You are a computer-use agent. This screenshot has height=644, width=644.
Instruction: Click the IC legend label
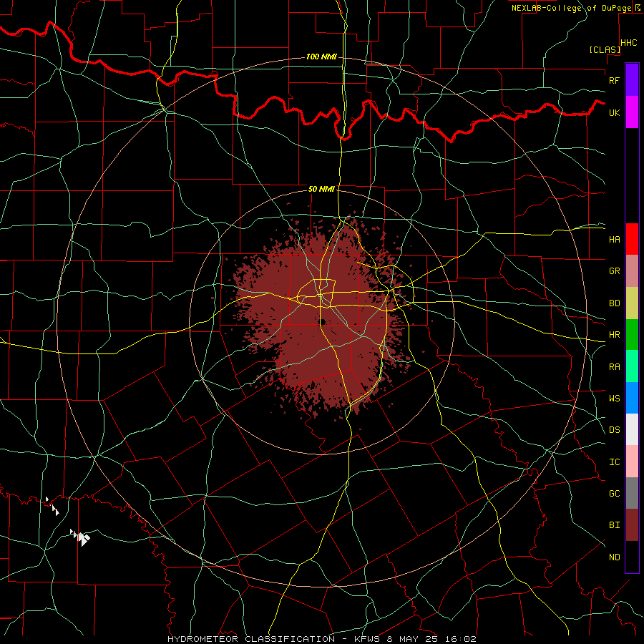coord(614,462)
